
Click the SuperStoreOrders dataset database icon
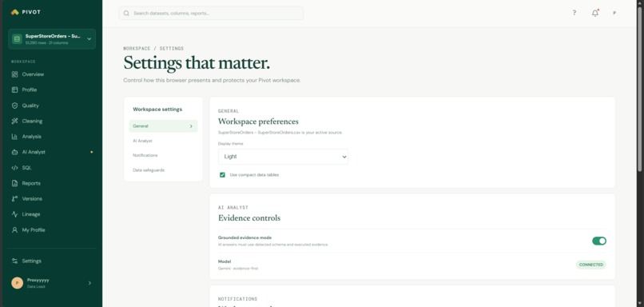coord(17,39)
